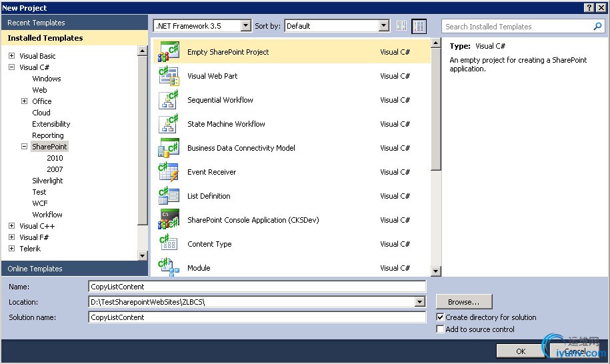Select the List Definition template icon
610x364 pixels.
(169, 196)
